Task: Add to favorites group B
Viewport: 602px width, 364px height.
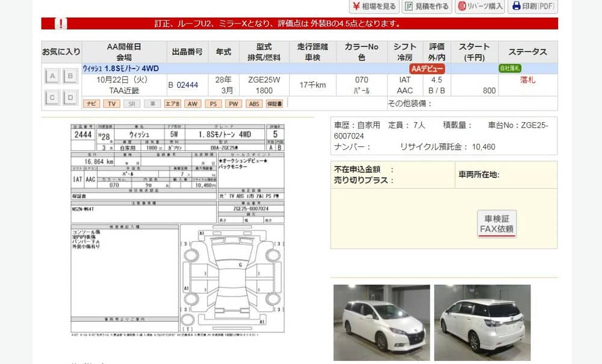Action: pos(70,76)
